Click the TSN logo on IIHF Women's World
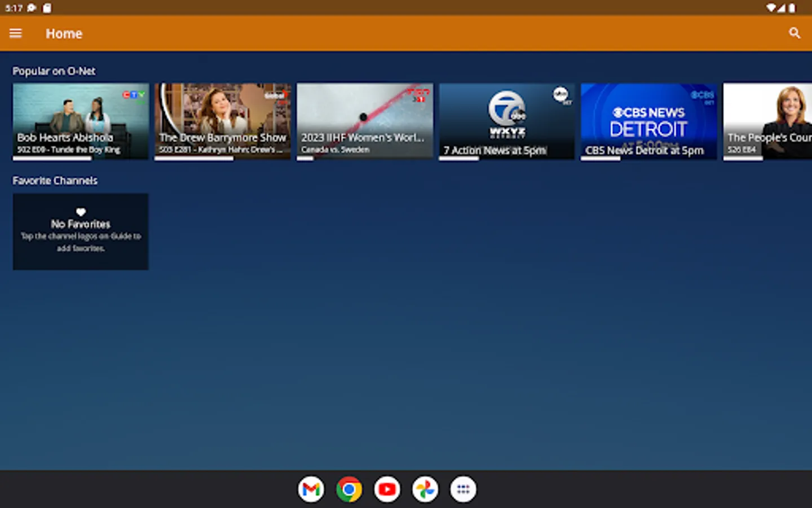Viewport: 812px width, 508px height. coord(418,94)
